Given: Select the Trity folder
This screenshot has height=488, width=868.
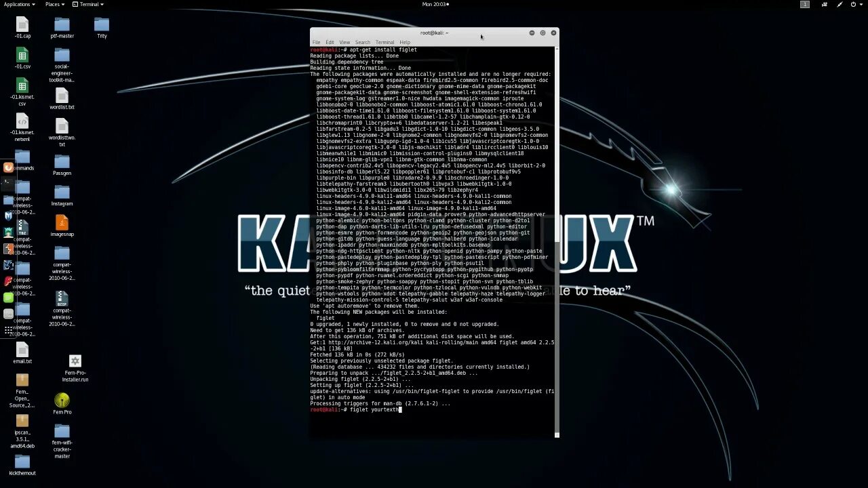Looking at the screenshot, I should pos(102,28).
